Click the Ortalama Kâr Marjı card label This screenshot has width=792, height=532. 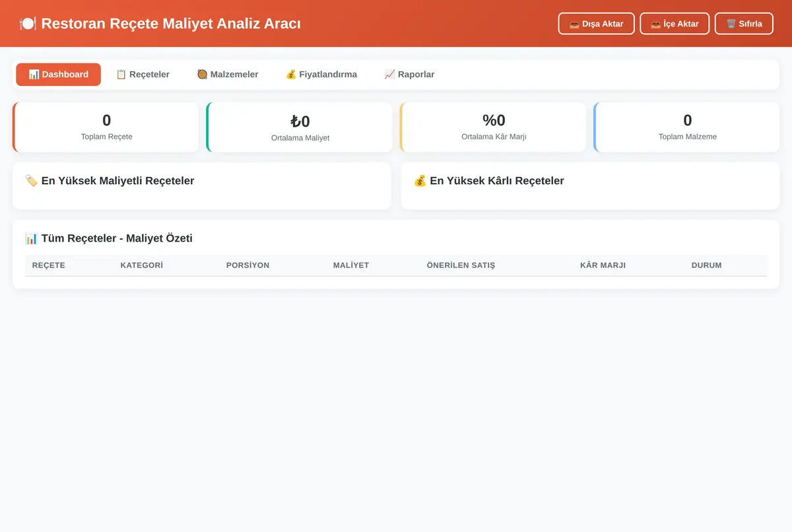point(494,137)
